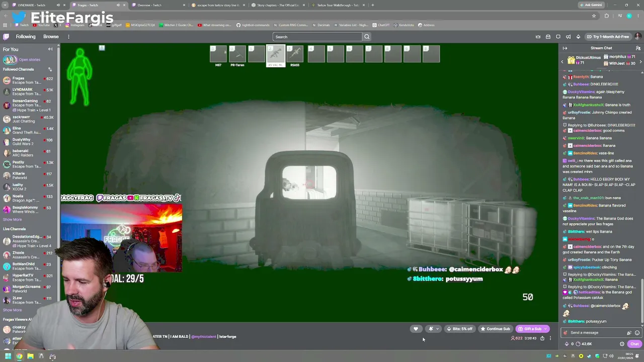Image resolution: width=644 pixels, height=362 pixels.
Task: Sort the Followed Channels list
Action: pyautogui.click(x=50, y=69)
